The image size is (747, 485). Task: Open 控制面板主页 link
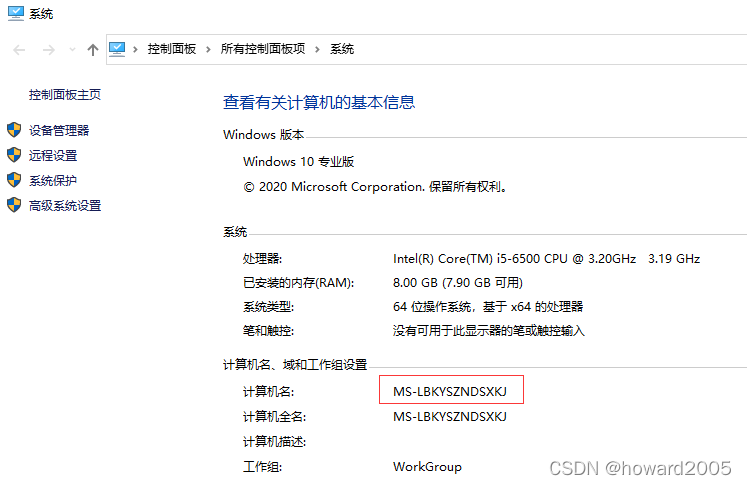coord(65,95)
